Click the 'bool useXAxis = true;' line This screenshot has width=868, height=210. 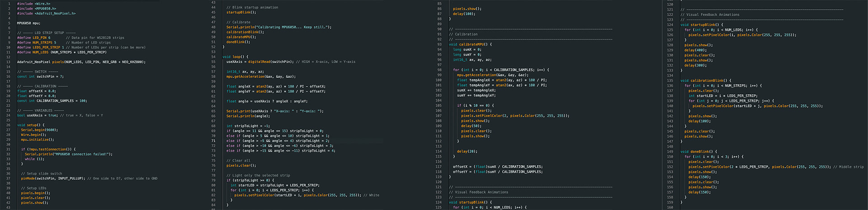coord(60,116)
